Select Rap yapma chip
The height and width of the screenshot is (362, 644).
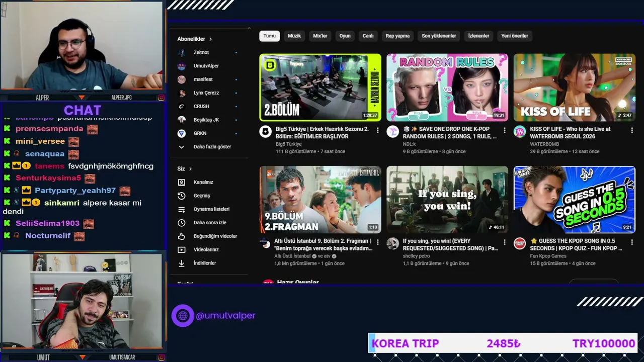pyautogui.click(x=397, y=36)
